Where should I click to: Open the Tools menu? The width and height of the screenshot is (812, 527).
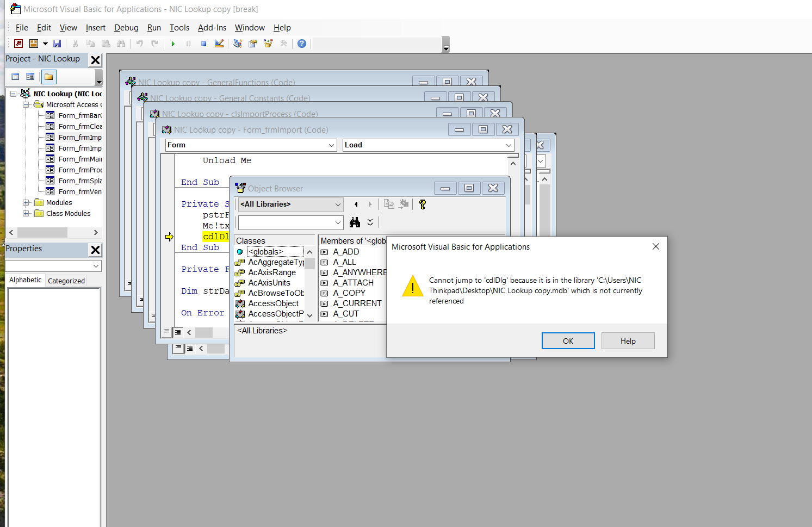(179, 28)
